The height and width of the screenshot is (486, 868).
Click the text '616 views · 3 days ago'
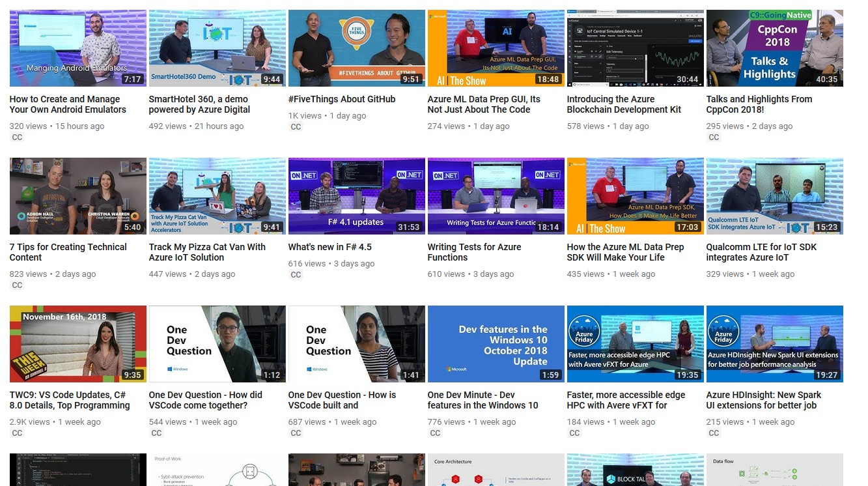[331, 264]
